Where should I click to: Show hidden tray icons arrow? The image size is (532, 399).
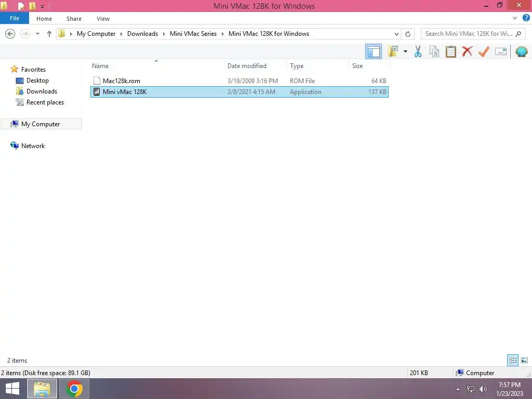coord(458,389)
